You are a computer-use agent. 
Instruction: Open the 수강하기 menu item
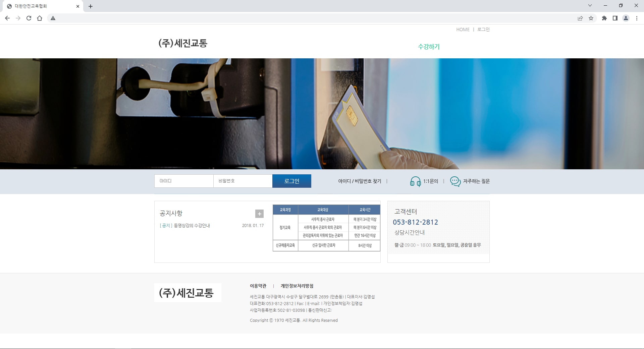point(428,47)
